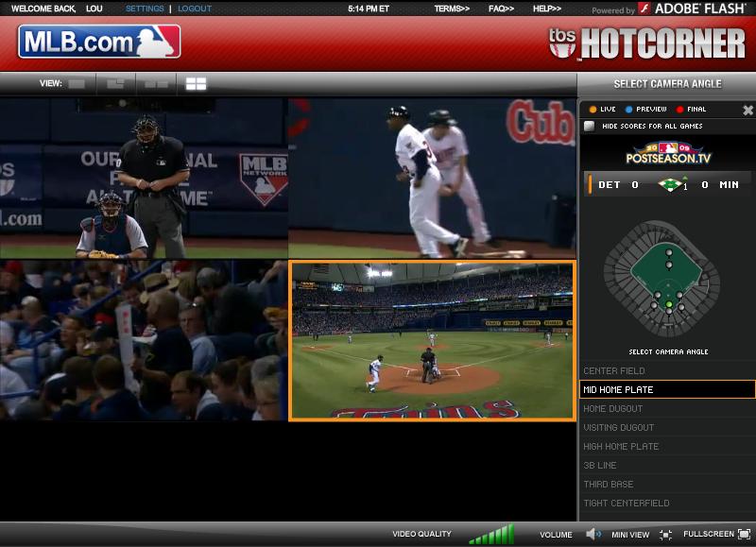Open the FAQ>> link
The width and height of the screenshot is (756, 547).
point(501,9)
